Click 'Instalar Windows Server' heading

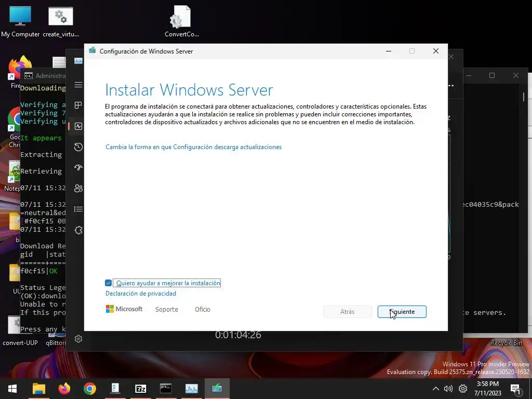tap(189, 90)
